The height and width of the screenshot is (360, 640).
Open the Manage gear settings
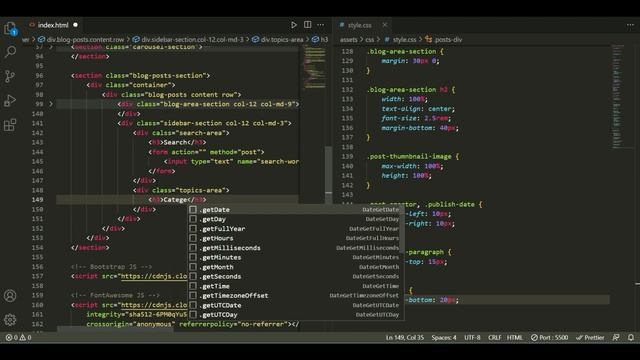click(x=10, y=319)
